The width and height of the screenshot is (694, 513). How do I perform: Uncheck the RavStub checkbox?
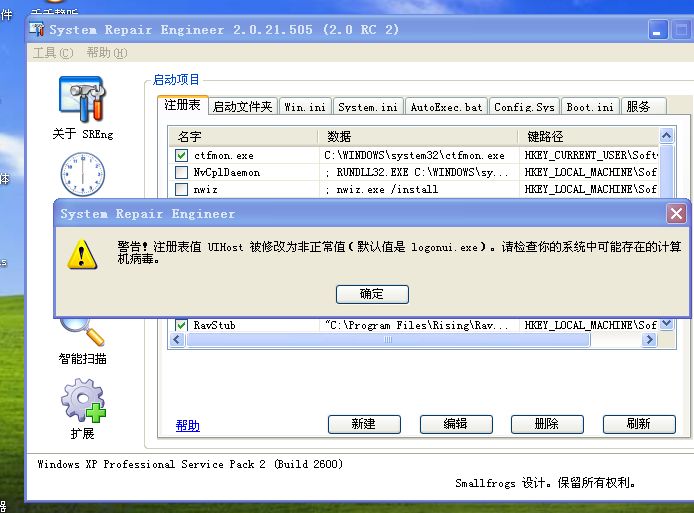[x=181, y=325]
